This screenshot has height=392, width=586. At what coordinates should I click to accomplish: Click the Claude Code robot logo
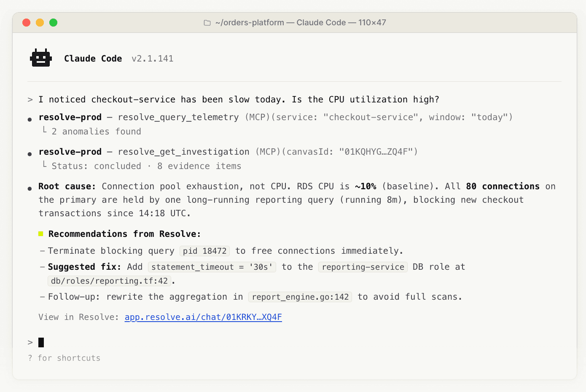[x=41, y=58]
